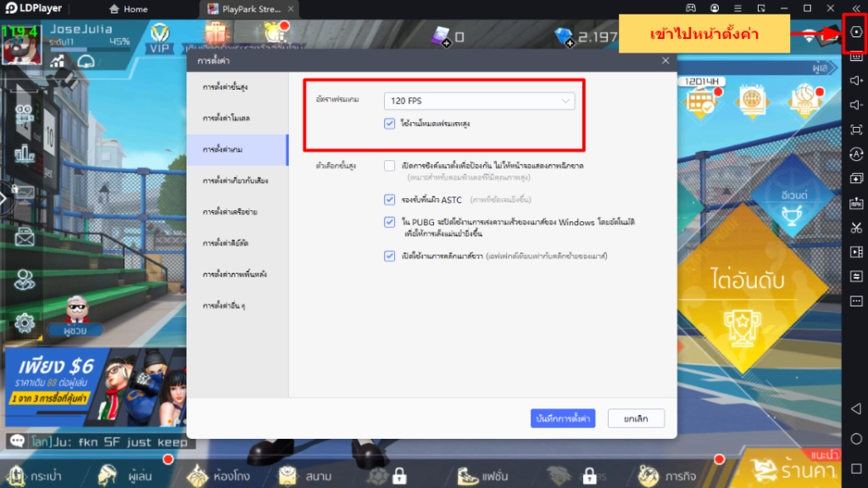The image size is (868, 488).
Task: Click the blue บันทึกการตั้งค่า save button
Action: [x=563, y=419]
